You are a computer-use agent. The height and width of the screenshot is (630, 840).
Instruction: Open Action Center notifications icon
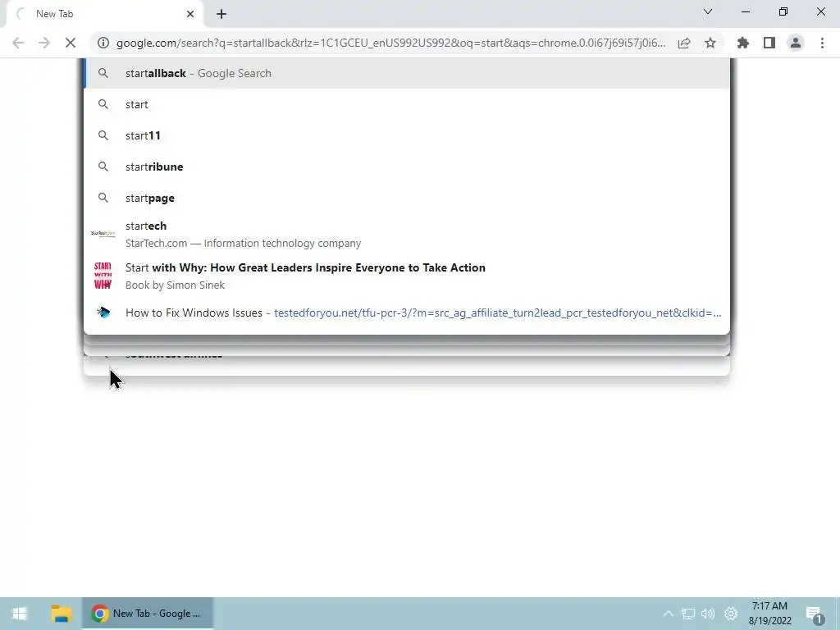pos(815,614)
